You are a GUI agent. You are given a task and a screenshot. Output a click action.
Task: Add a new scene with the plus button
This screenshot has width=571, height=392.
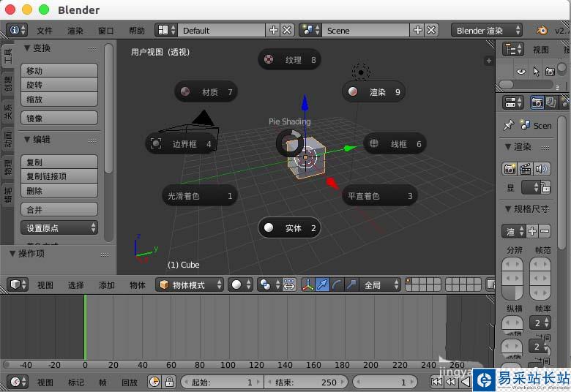pyautogui.click(x=417, y=30)
